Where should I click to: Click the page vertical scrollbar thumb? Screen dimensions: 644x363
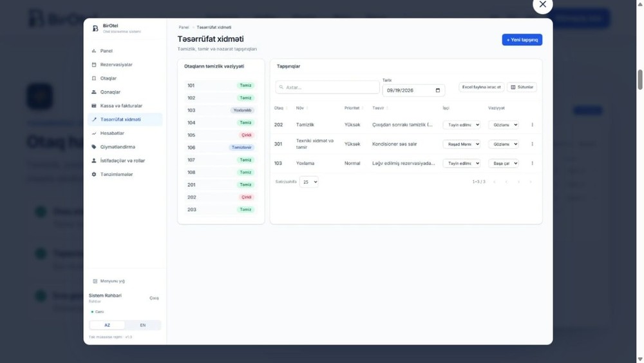[640, 80]
